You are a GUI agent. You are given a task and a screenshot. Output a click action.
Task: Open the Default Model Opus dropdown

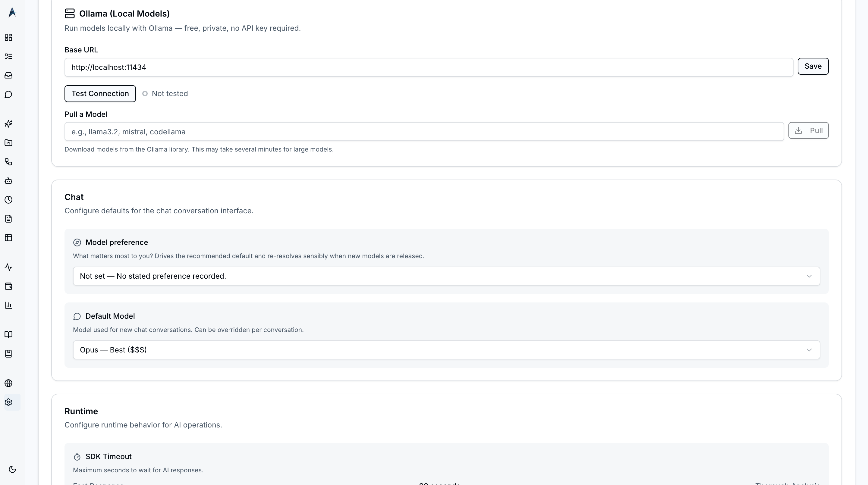pos(446,350)
